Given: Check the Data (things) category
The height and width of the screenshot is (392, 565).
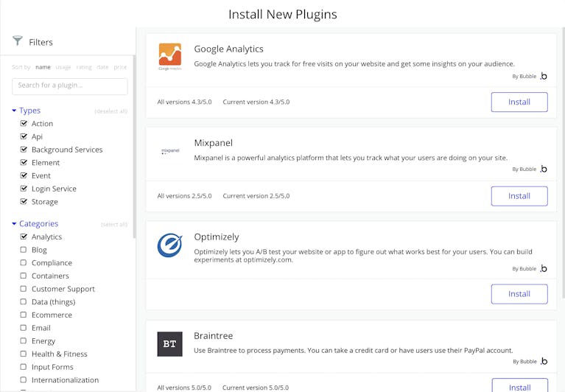Looking at the screenshot, I should point(24,301).
